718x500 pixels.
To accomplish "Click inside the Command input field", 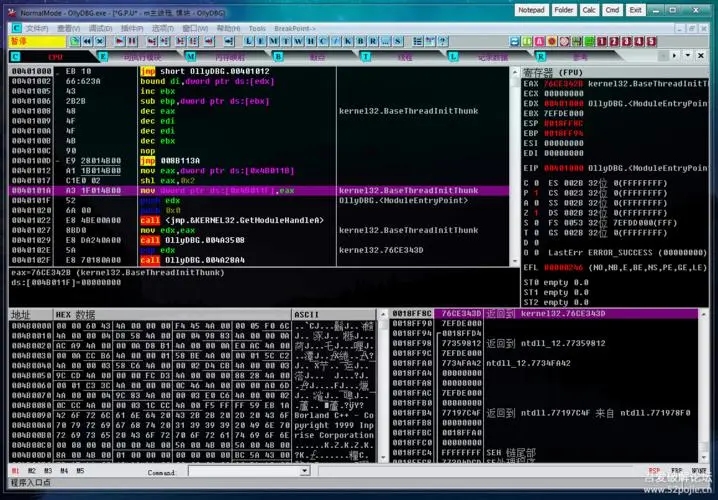I will point(240,471).
